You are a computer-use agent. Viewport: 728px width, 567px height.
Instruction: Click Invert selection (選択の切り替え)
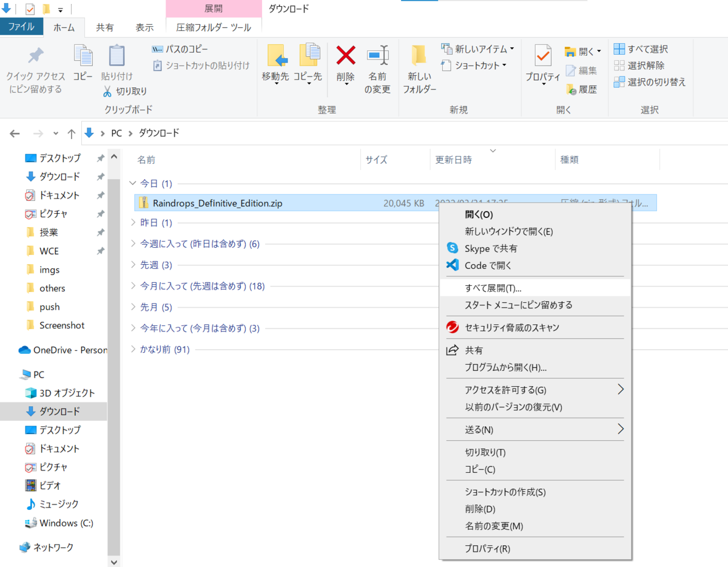point(649,81)
